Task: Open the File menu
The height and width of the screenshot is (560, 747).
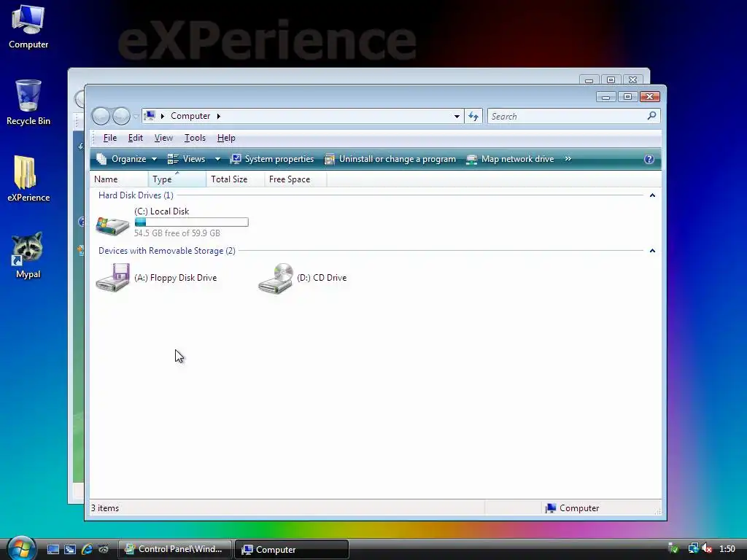Action: (x=109, y=138)
